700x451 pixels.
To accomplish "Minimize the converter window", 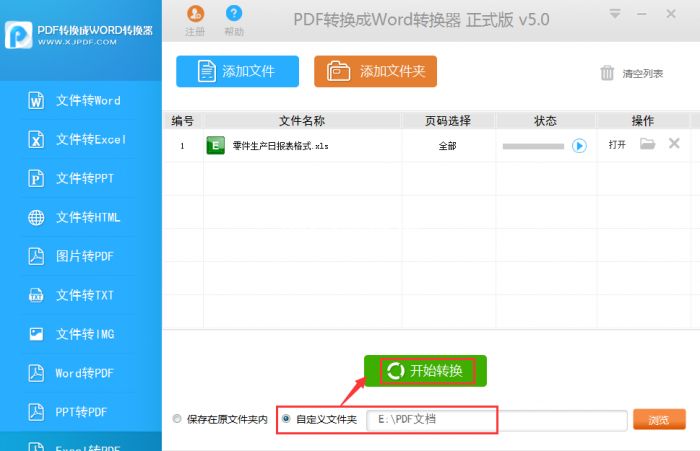I will pos(642,14).
